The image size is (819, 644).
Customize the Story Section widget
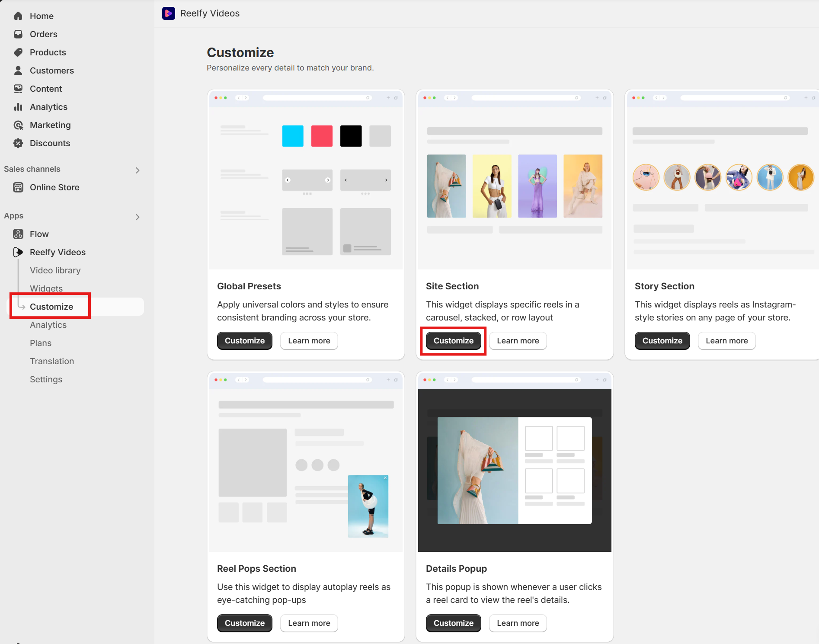pyautogui.click(x=662, y=341)
